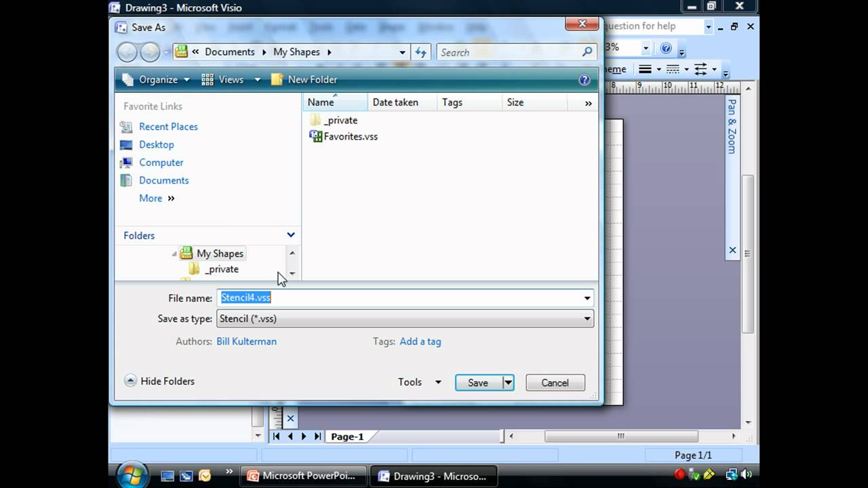Go back in Save As dialog

coord(127,52)
